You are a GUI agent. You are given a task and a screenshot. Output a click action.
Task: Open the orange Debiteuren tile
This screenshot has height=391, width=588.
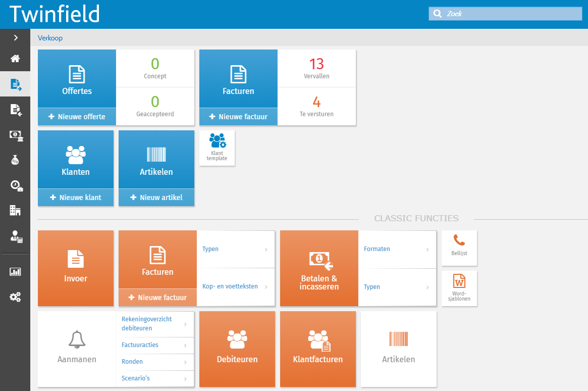click(x=237, y=349)
